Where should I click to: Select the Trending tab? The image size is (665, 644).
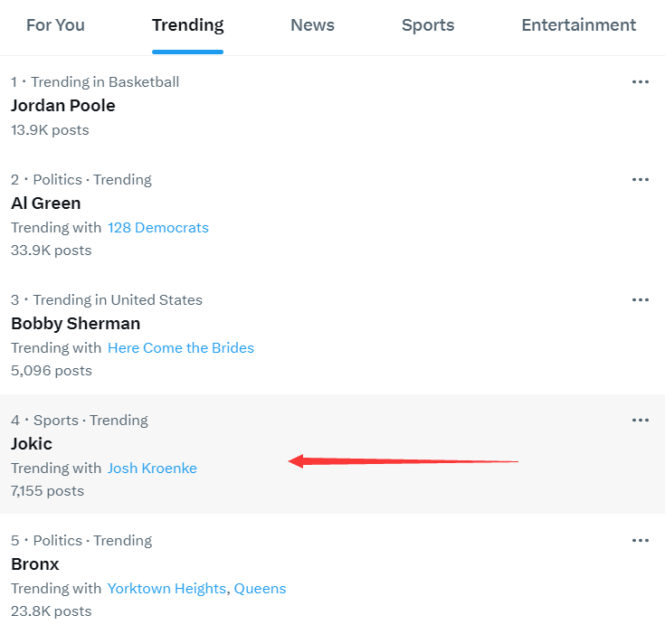(187, 25)
